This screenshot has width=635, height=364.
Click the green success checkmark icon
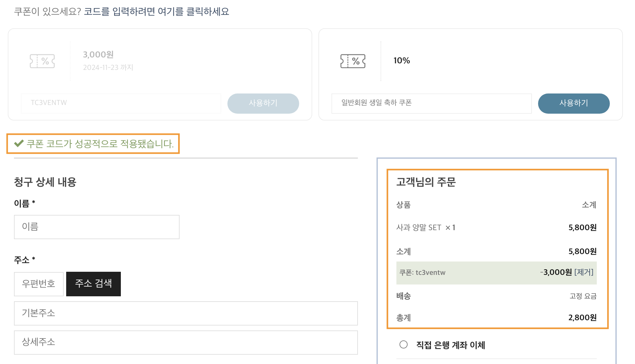point(19,143)
